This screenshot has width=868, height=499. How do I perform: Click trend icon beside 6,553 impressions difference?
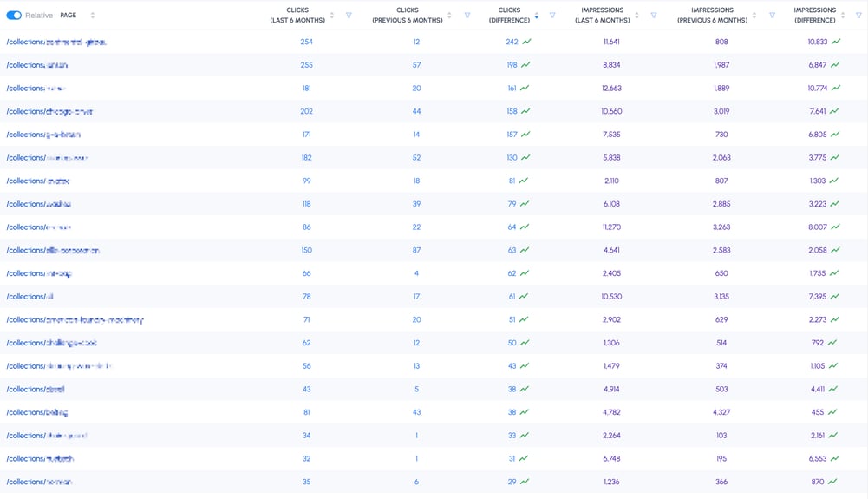[x=835, y=458]
